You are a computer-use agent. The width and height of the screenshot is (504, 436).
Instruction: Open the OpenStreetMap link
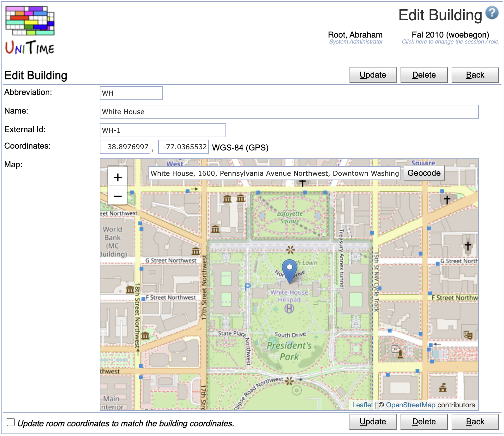(411, 405)
